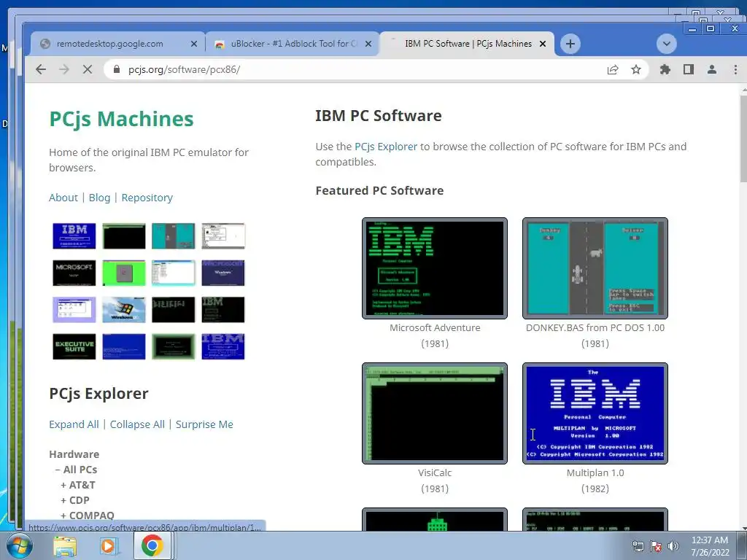Click Hardware heading in explorer tree

[x=74, y=454]
